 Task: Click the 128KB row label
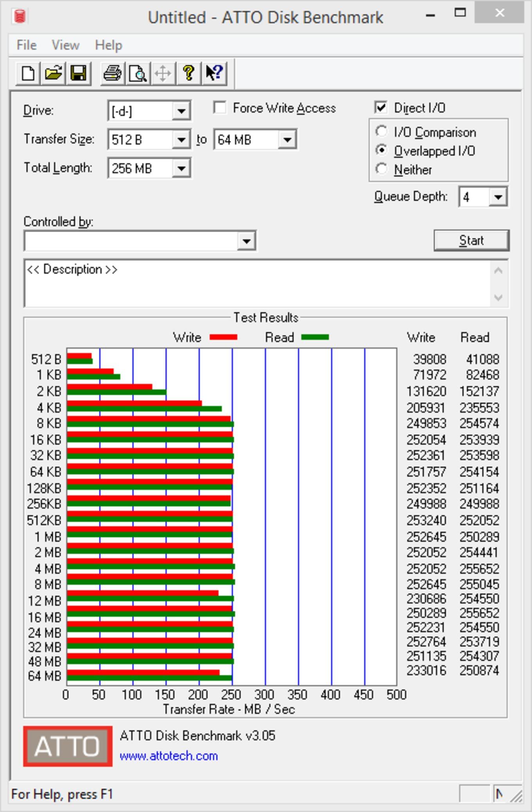(x=44, y=488)
